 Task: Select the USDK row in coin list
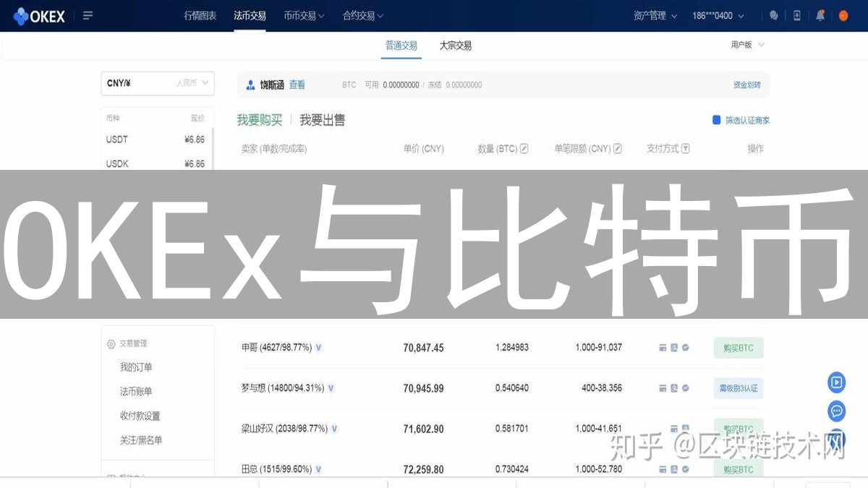pos(157,163)
